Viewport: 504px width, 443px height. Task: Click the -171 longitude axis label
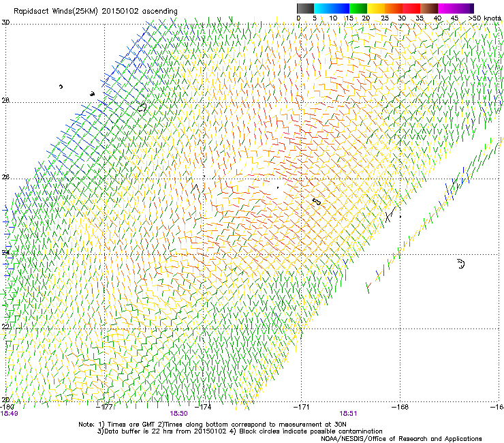[302, 407]
